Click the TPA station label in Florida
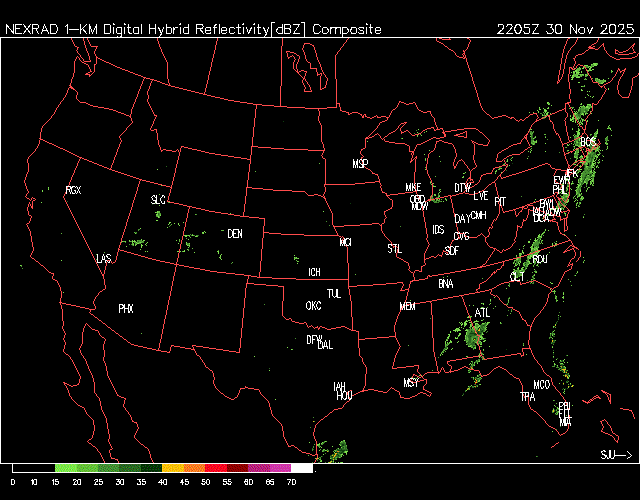 pyautogui.click(x=528, y=397)
